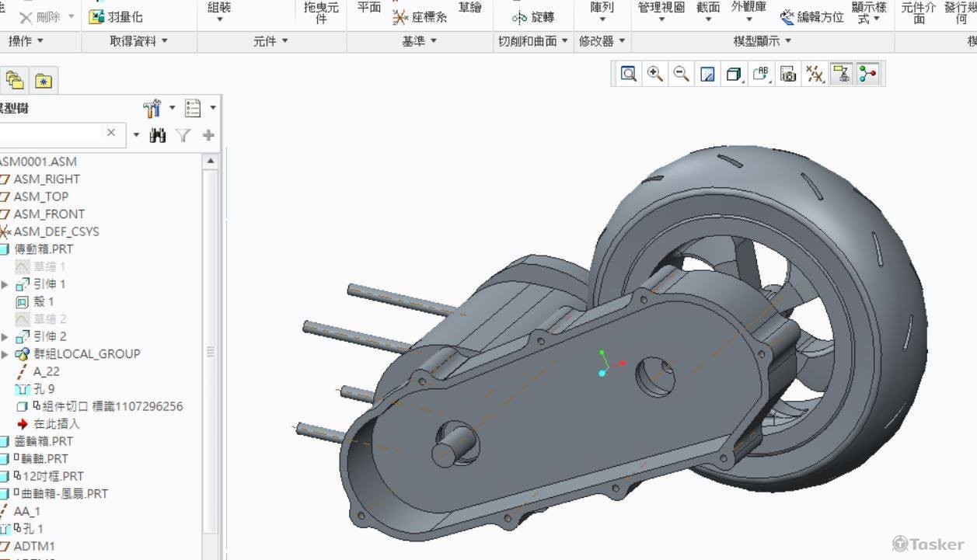
Task: Zoom in using the magnifier plus icon
Action: 655,74
